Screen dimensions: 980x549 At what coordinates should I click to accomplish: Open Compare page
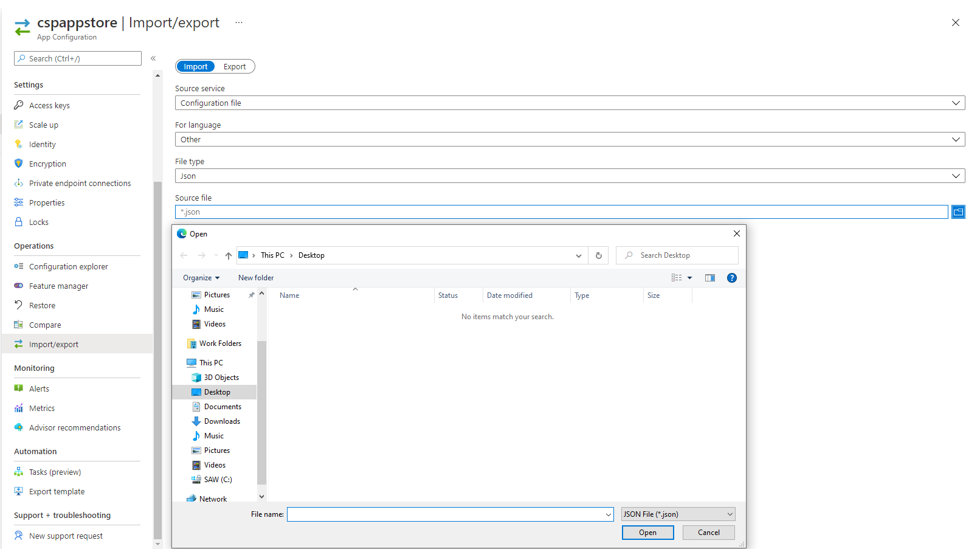click(45, 325)
